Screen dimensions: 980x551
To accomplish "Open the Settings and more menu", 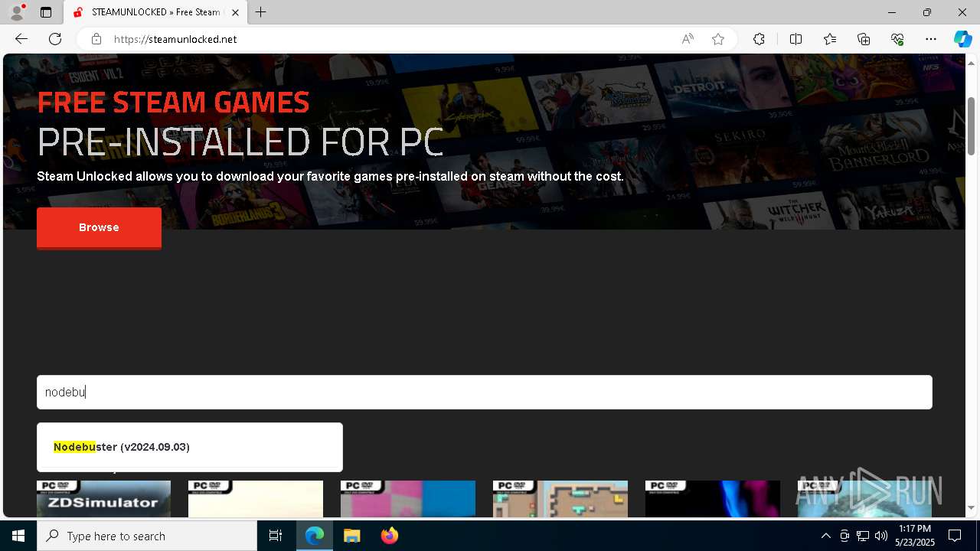I will coord(931,39).
